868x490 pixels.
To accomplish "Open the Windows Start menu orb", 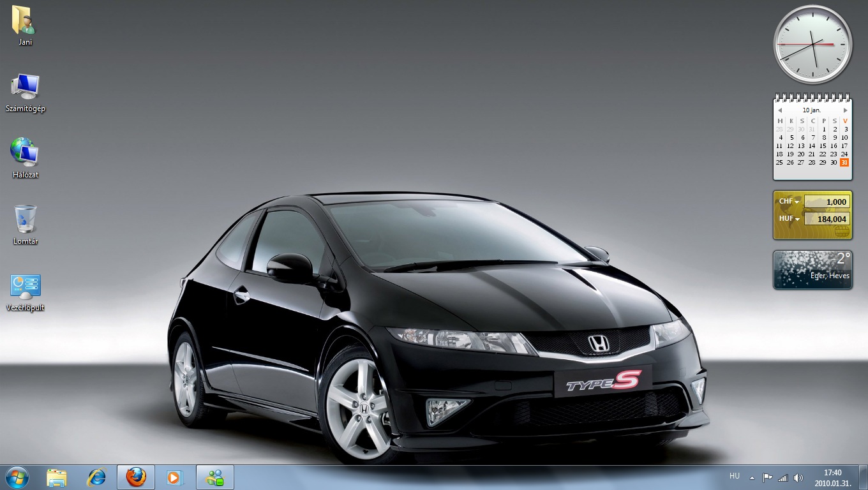I will click(17, 477).
